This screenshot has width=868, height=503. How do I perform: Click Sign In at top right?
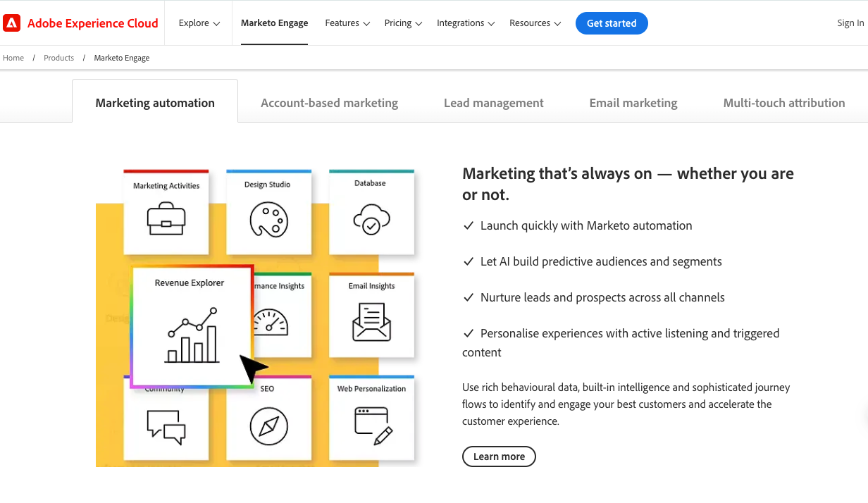coord(850,23)
